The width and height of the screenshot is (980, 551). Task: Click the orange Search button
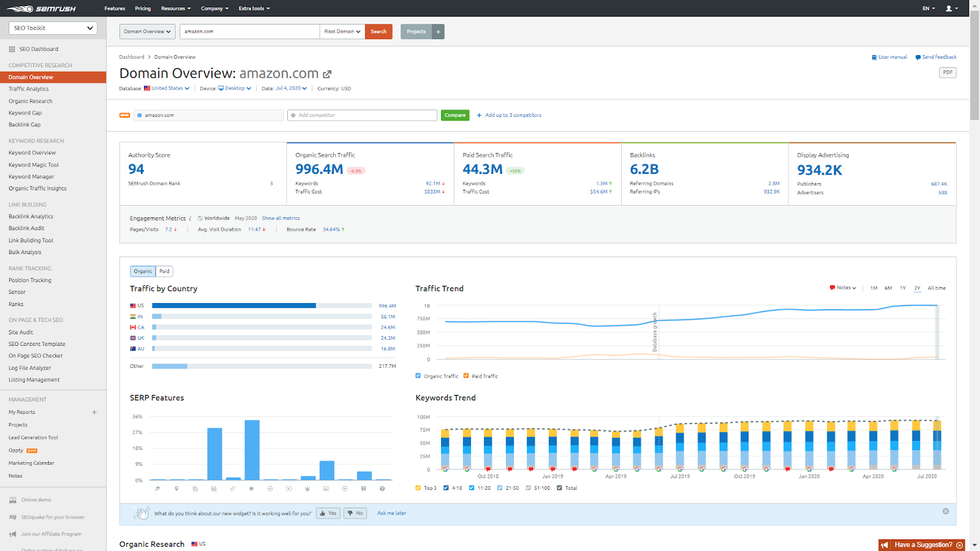[x=379, y=32]
